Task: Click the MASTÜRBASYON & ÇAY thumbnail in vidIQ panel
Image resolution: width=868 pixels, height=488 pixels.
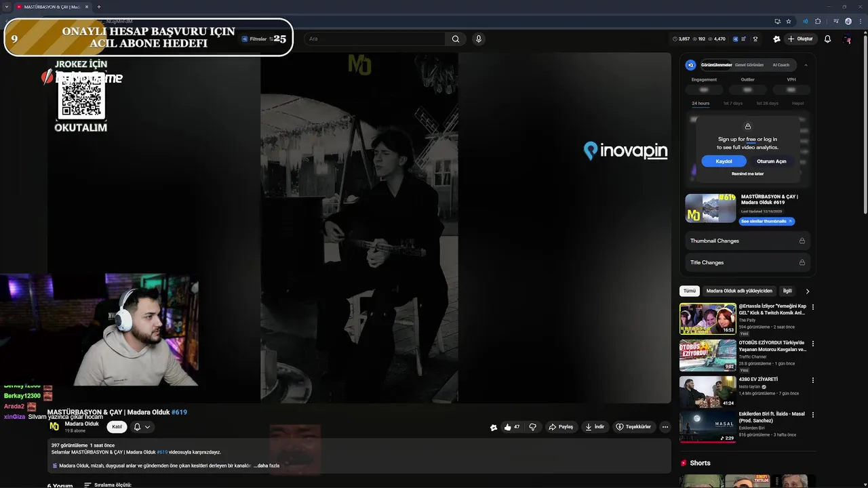Action: [x=710, y=208]
